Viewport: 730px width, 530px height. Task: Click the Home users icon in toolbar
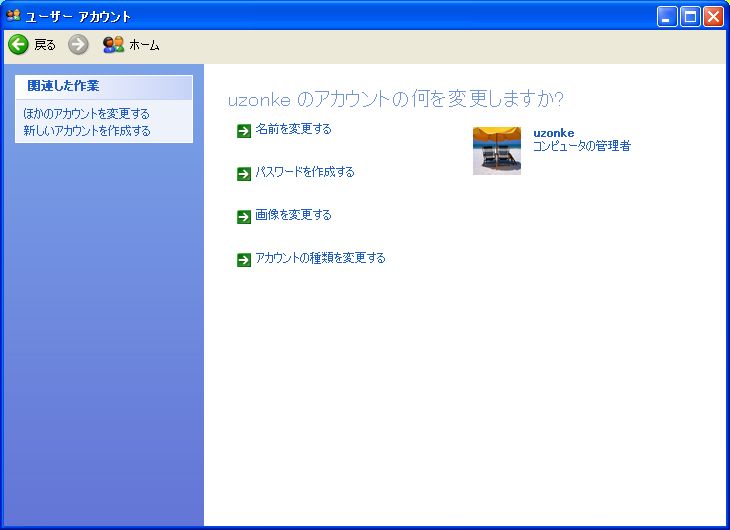(x=114, y=45)
